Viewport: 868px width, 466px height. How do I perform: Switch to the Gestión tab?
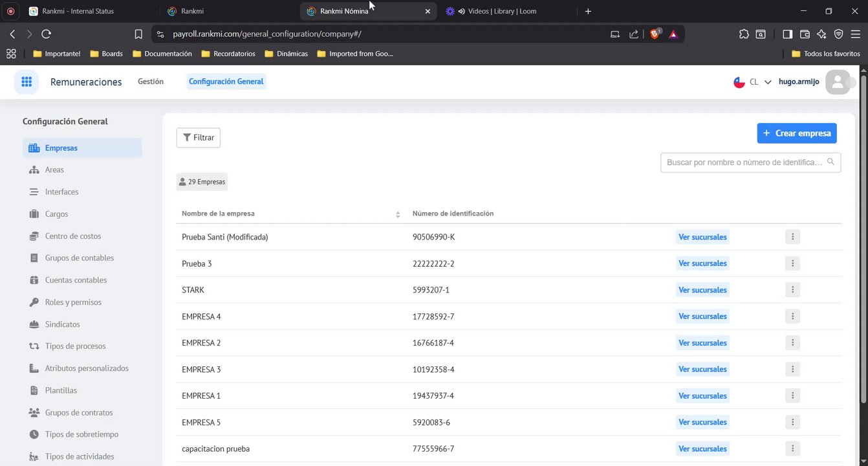(x=151, y=82)
